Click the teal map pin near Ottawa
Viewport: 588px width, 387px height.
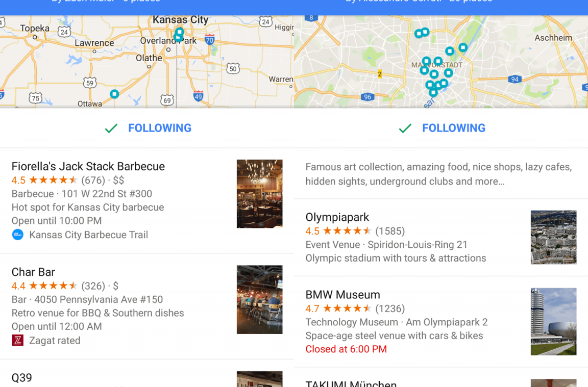114,94
